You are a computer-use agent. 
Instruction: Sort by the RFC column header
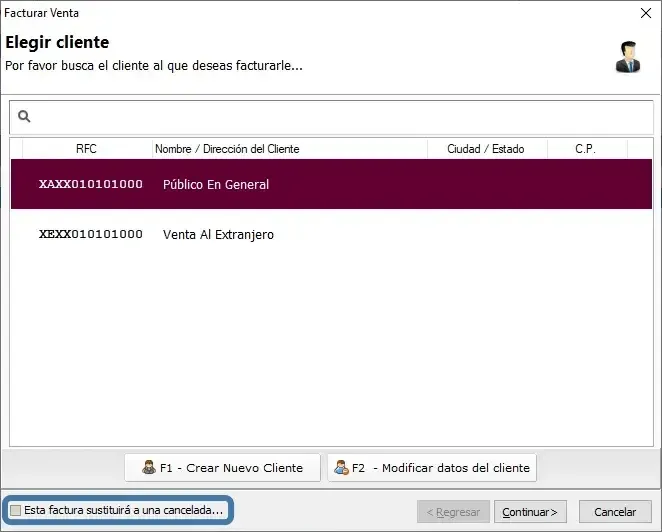click(87, 149)
